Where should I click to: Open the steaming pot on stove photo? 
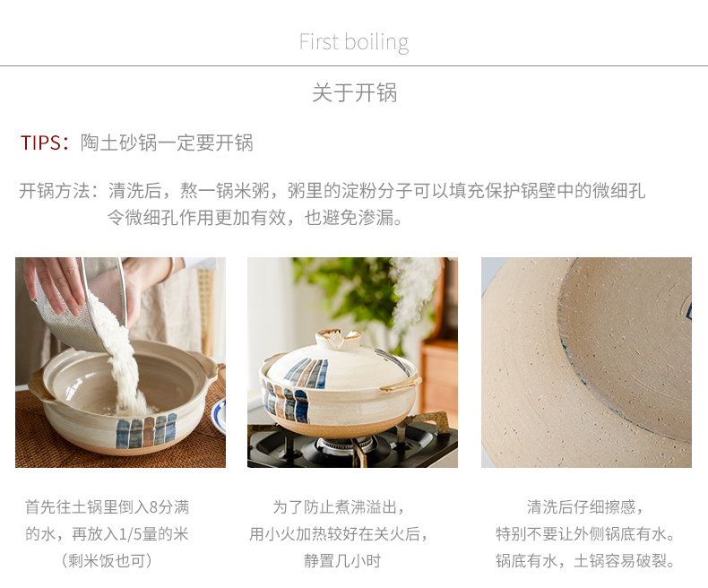[352, 363]
